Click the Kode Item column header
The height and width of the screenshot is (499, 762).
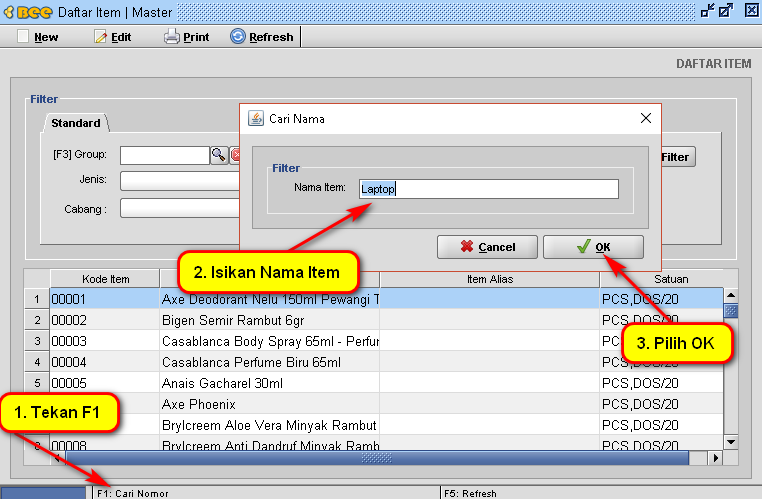104,279
